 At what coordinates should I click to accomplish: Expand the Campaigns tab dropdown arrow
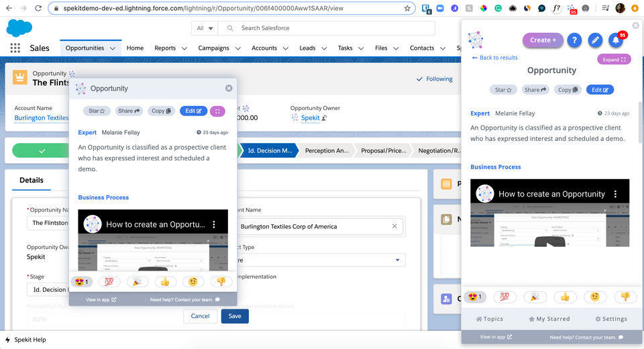point(237,48)
